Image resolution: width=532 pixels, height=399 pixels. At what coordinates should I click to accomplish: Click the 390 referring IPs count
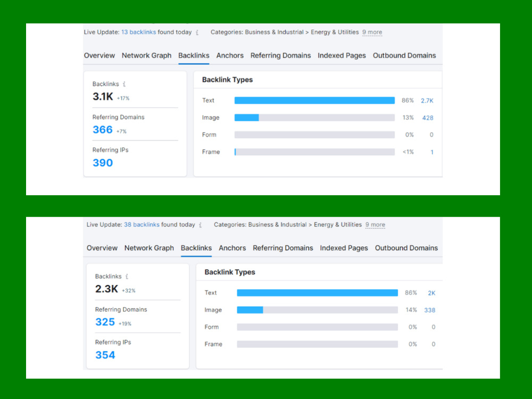tap(103, 163)
